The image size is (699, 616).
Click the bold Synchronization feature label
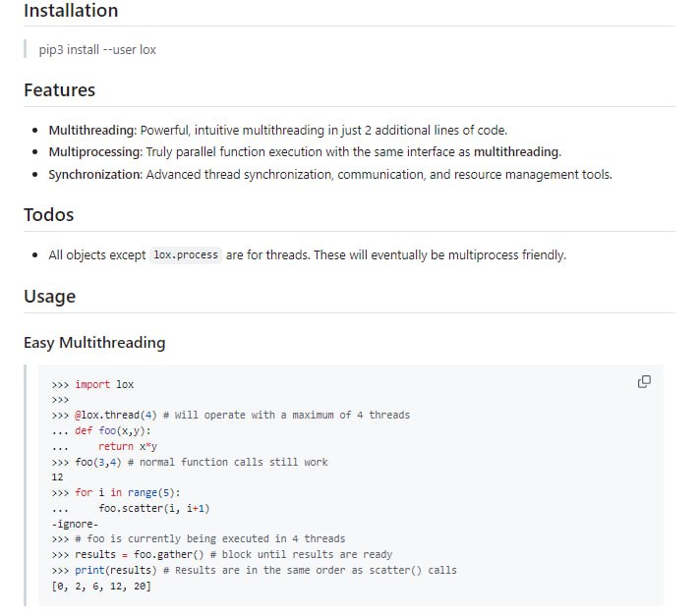pos(95,175)
